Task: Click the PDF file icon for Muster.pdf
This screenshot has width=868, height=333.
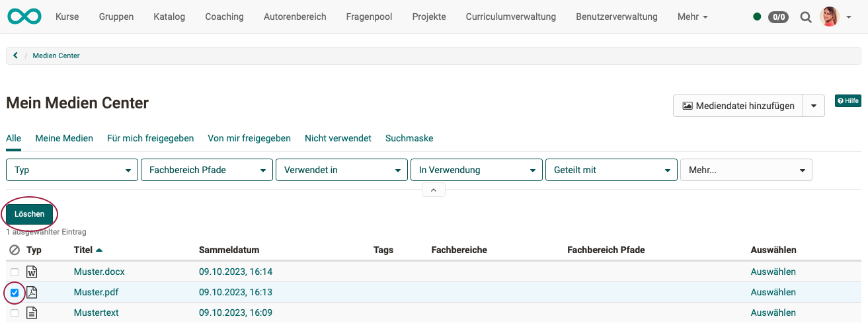Action: pos(32,292)
